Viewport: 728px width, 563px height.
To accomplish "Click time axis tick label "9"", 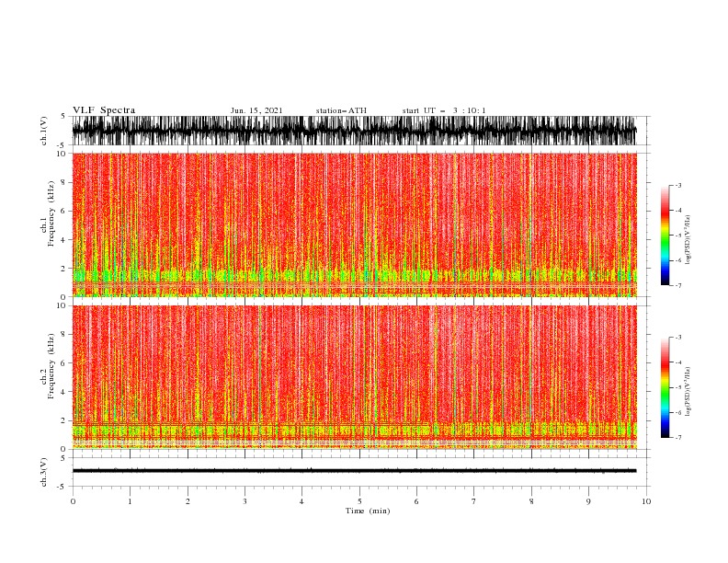I will point(588,501).
